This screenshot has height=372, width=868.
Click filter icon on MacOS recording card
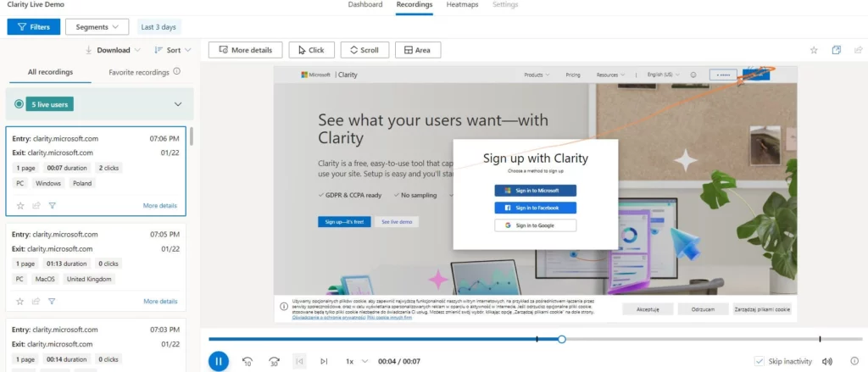point(52,301)
